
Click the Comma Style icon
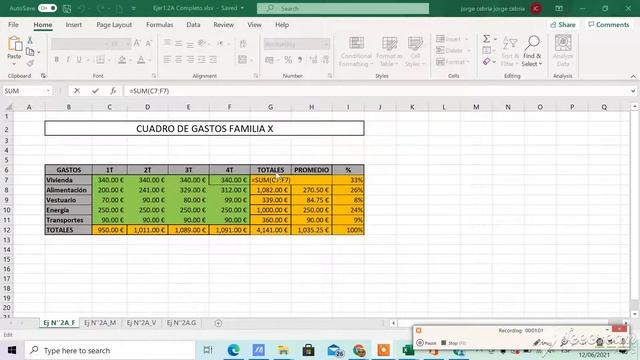[x=300, y=60]
